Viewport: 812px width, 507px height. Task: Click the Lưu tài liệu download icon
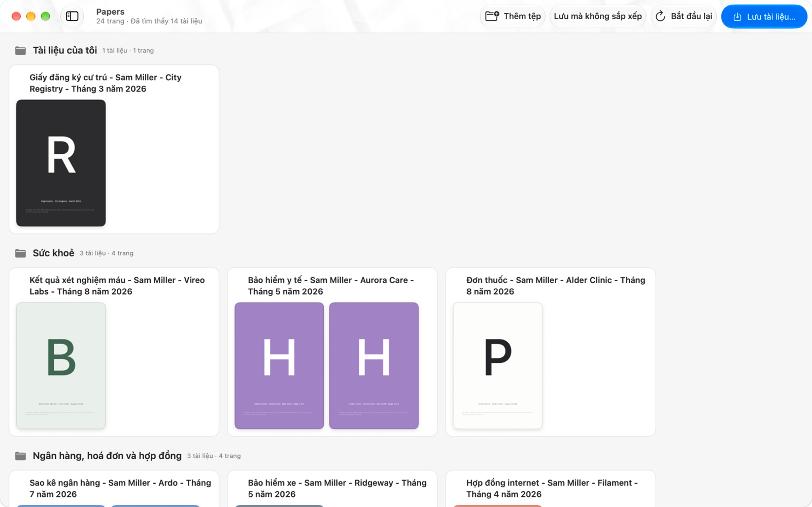pyautogui.click(x=737, y=17)
